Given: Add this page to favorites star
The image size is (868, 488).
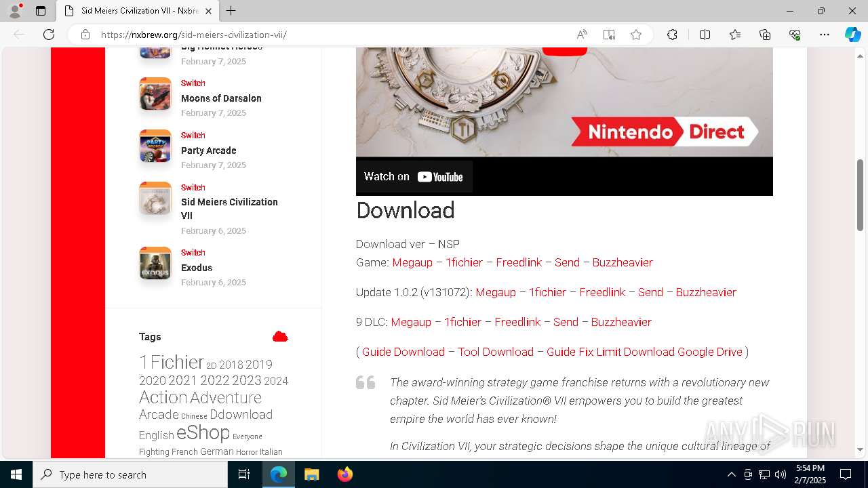Looking at the screenshot, I should coord(636,35).
